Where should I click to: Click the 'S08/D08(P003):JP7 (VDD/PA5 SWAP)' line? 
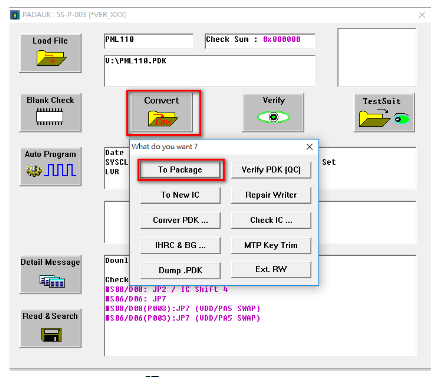[x=183, y=308]
